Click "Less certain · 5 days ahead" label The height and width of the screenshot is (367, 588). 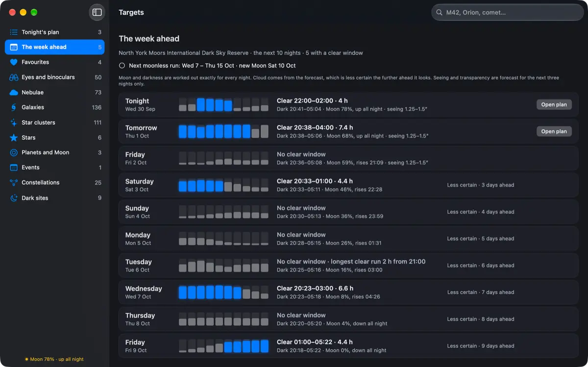tap(481, 239)
